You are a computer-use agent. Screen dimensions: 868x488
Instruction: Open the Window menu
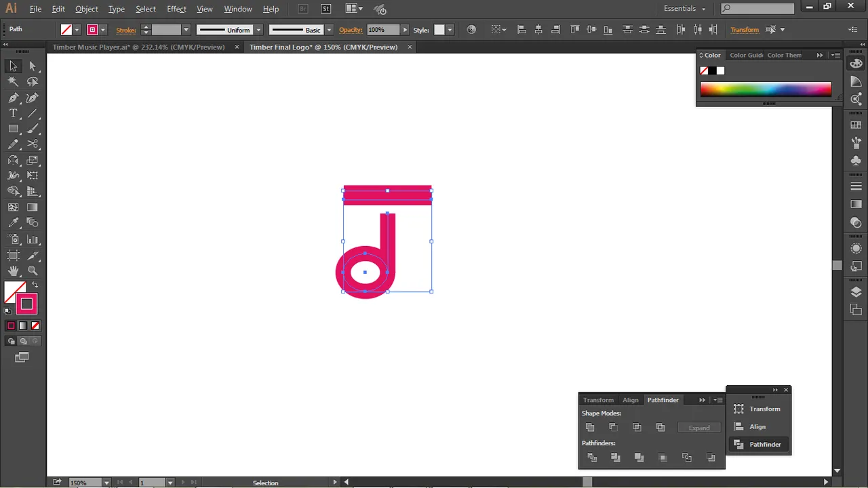tap(238, 9)
